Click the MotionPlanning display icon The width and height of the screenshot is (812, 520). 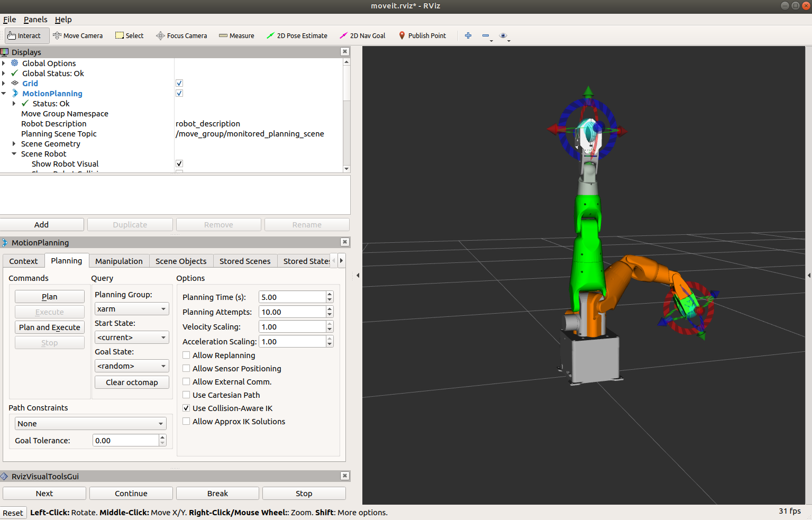[x=15, y=93]
